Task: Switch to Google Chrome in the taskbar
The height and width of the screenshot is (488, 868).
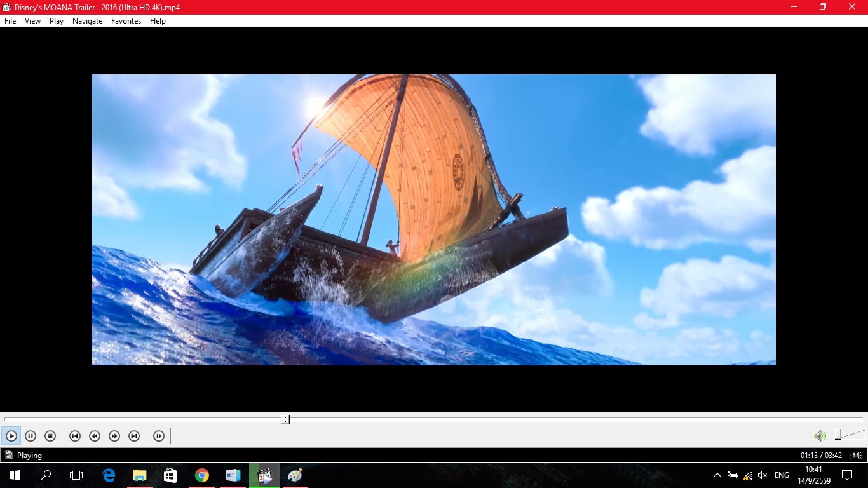Action: click(201, 475)
